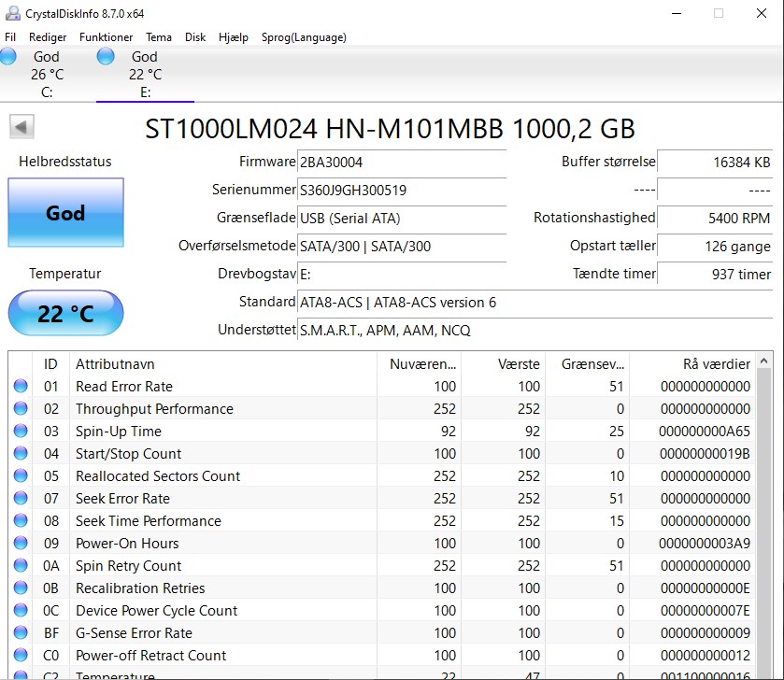Select disk E: status orb in disk bar
Image resolution: width=784 pixels, height=680 pixels.
tap(106, 56)
